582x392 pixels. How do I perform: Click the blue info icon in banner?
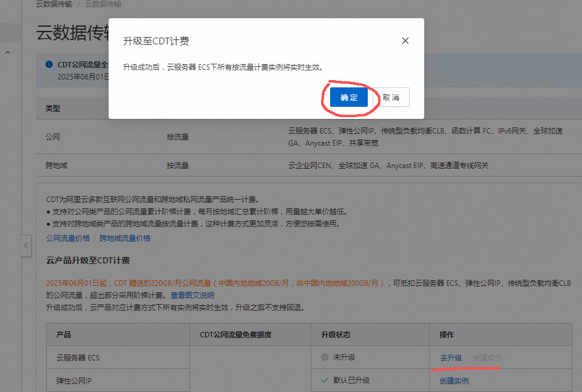(x=49, y=64)
